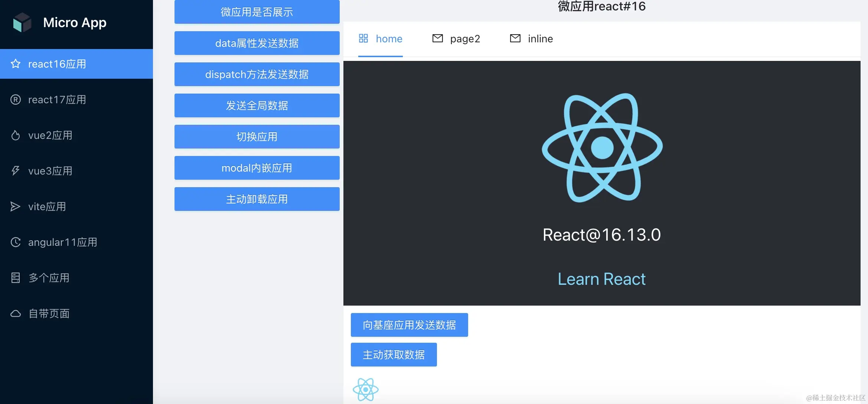
Task: Click the clock icon beside angular11应用
Action: coord(16,242)
